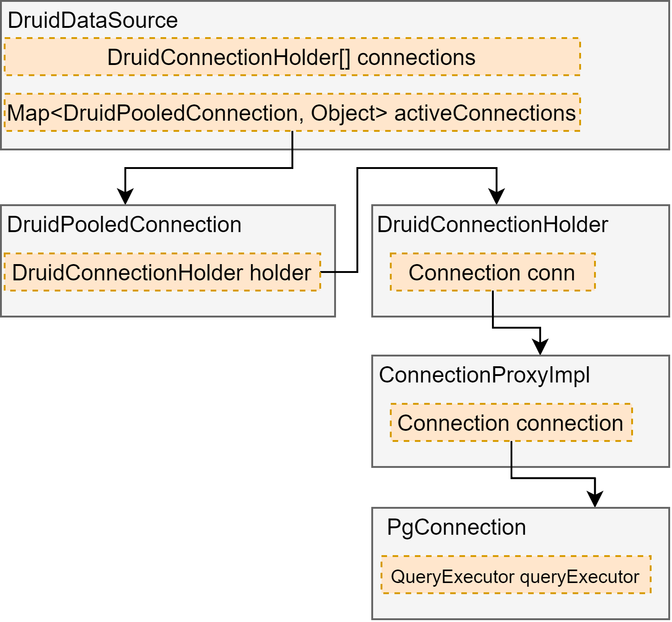Select the Map activeConnections field box
This screenshot has width=672, height=622.
tap(292, 112)
